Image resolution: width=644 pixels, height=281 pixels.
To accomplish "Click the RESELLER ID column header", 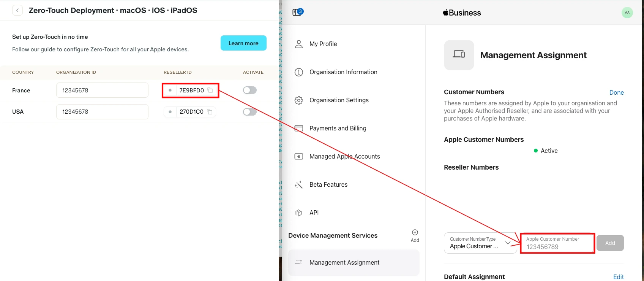I will point(178,72).
